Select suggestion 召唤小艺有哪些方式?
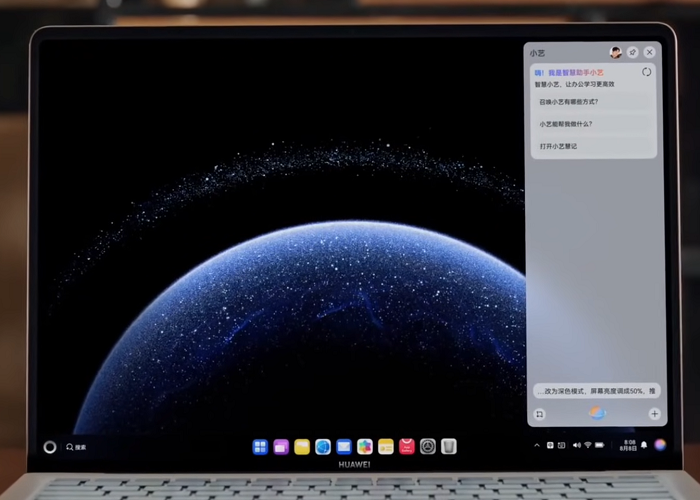 coord(593,102)
